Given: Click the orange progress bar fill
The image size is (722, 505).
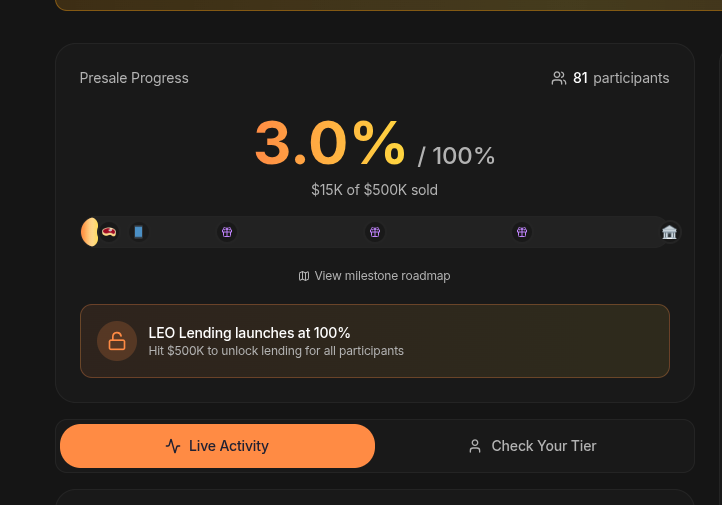Looking at the screenshot, I should (x=89, y=232).
